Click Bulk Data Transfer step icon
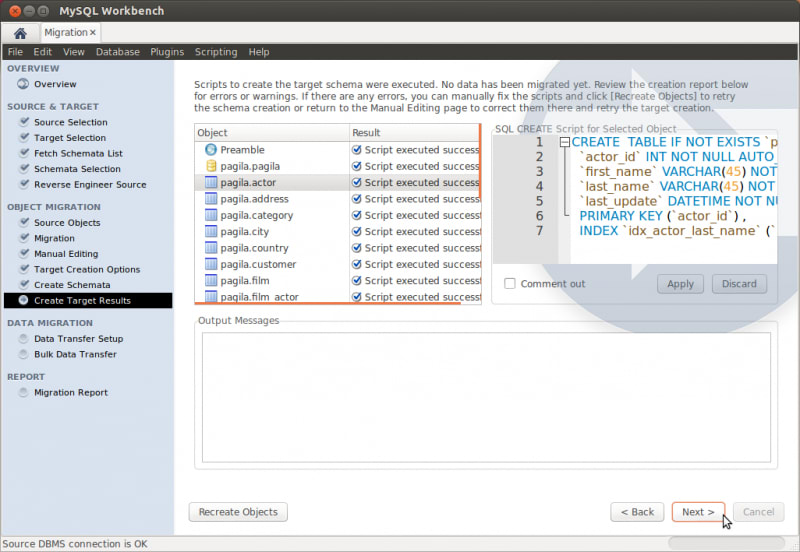The image size is (800, 552). [x=23, y=354]
